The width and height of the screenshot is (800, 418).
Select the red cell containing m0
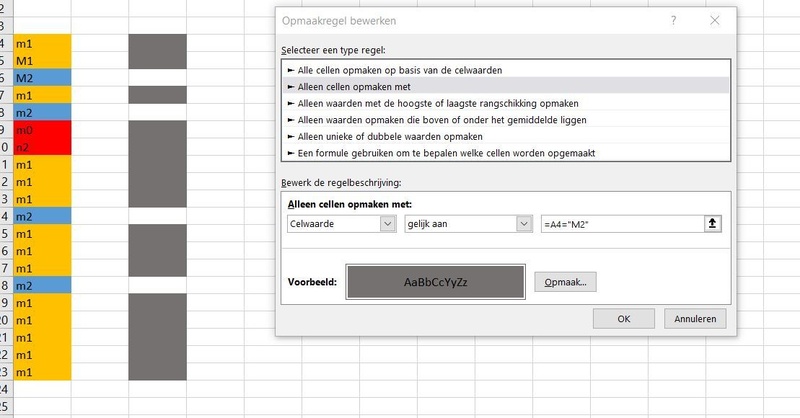coord(42,129)
